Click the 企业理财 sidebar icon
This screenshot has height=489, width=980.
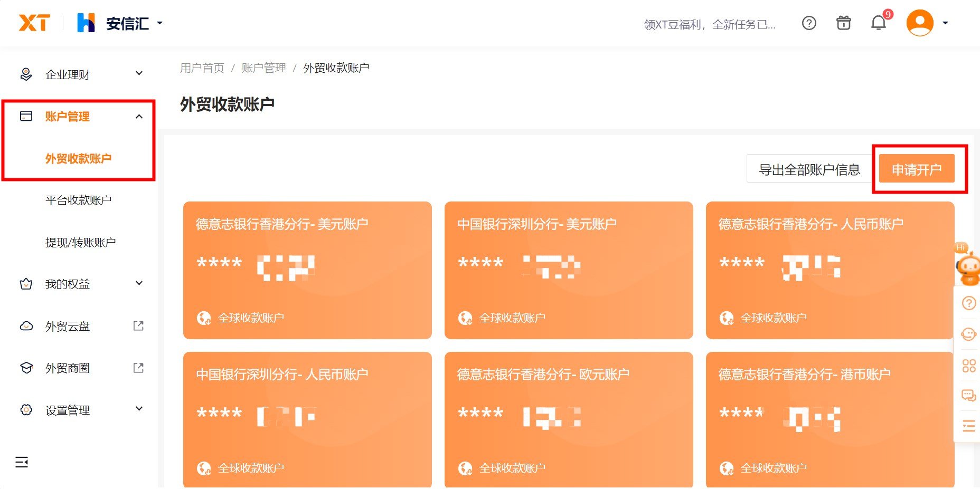(26, 74)
